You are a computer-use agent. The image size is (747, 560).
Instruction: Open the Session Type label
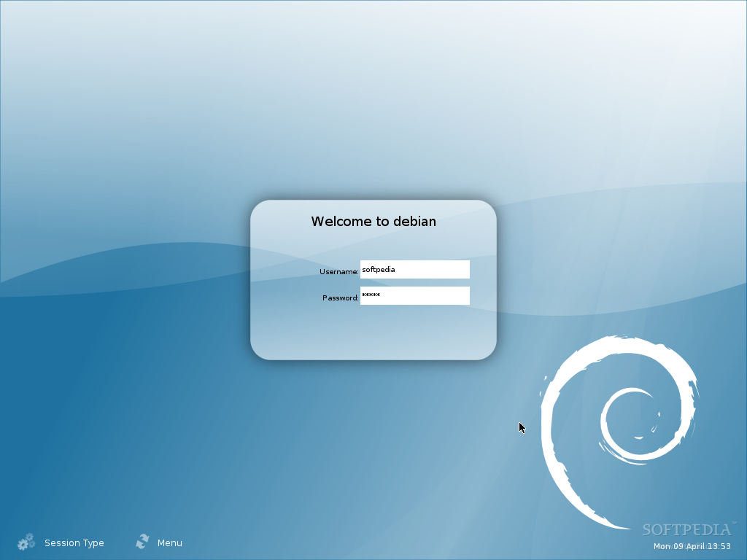tap(74, 542)
